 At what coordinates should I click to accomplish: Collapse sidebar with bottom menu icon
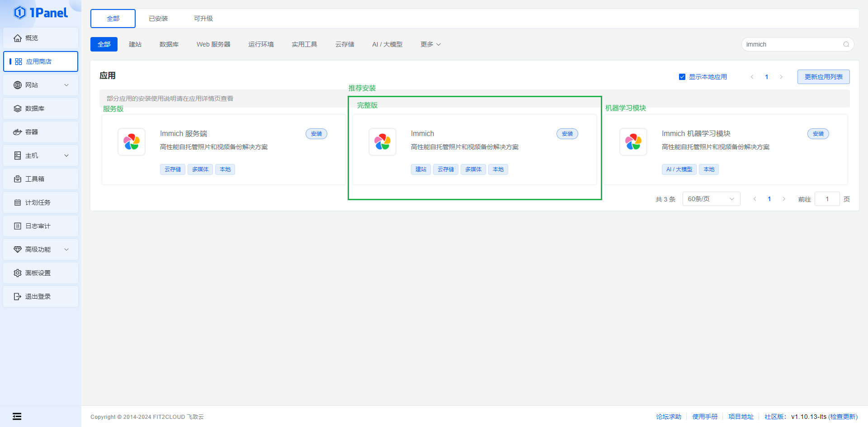pos(17,416)
